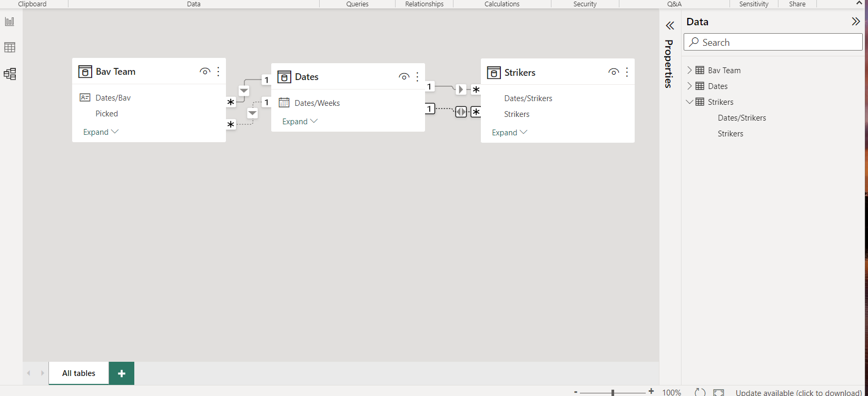Click the Update available download link
This screenshot has width=868, height=396.
click(x=798, y=392)
